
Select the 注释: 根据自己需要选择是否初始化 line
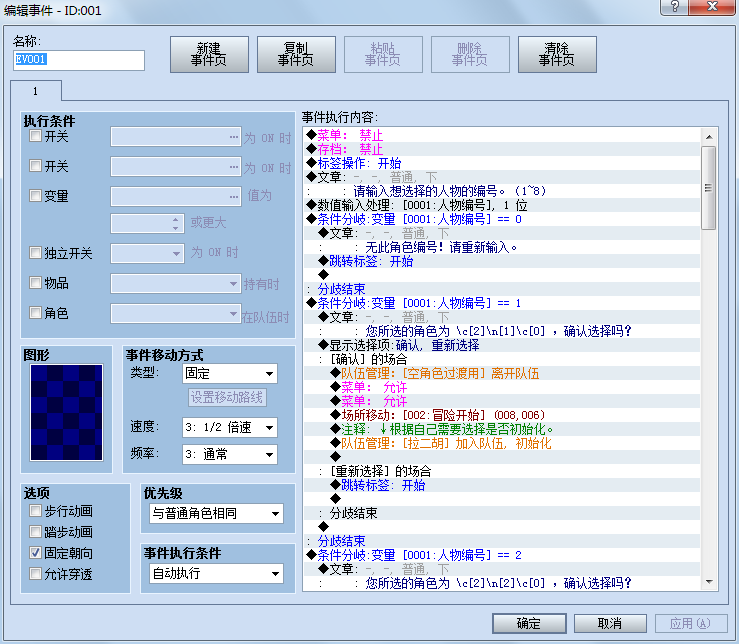coord(502,429)
